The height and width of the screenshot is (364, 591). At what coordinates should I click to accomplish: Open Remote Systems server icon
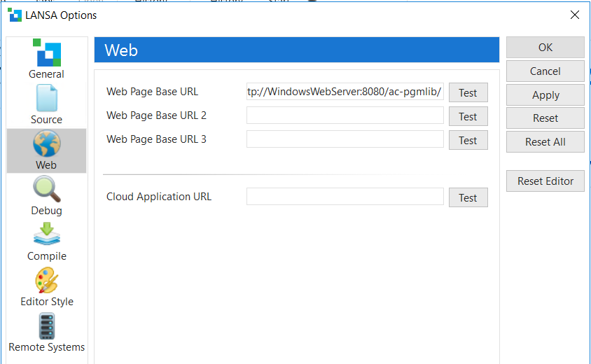(x=47, y=326)
